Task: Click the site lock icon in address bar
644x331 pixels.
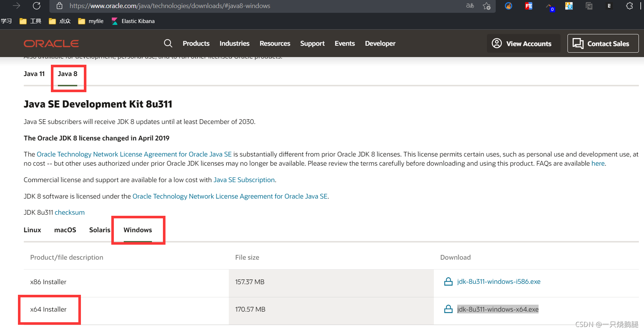Action: (x=60, y=5)
